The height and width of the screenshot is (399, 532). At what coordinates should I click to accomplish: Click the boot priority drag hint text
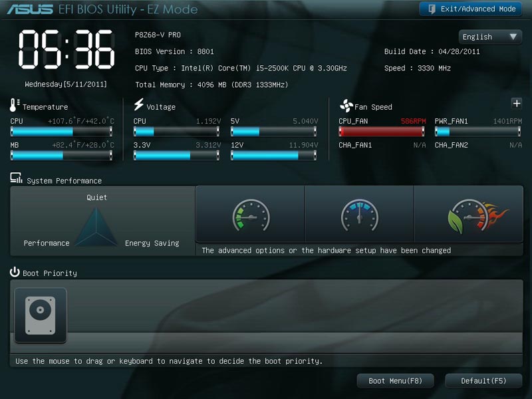point(169,361)
